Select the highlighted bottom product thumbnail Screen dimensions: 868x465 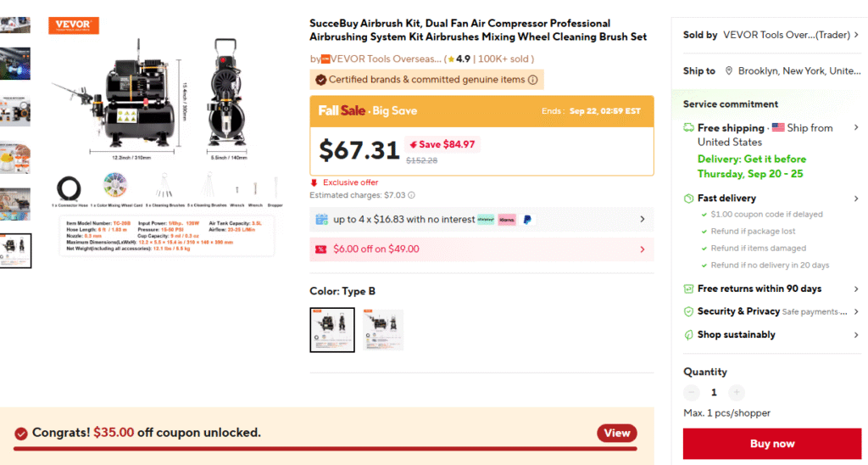(15, 250)
